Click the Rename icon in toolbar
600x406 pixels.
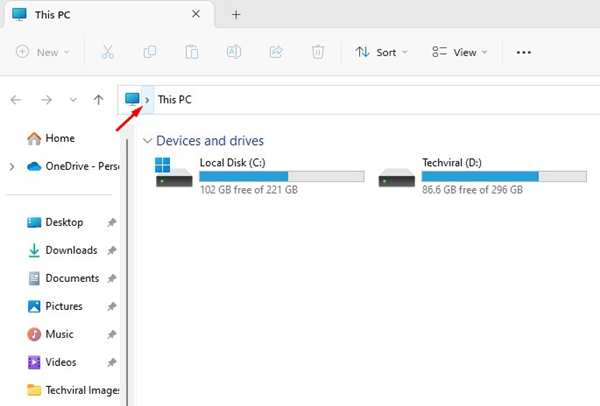pyautogui.click(x=234, y=52)
